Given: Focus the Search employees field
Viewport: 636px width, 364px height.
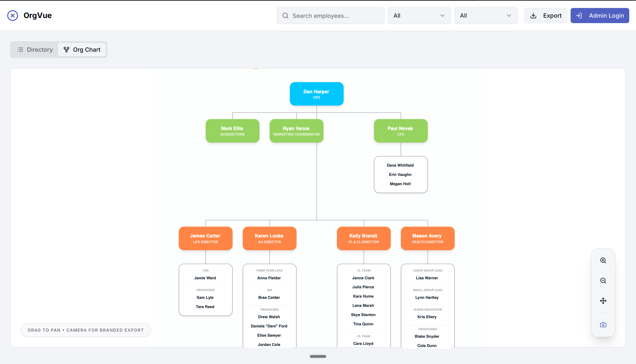Looking at the screenshot, I should pos(330,16).
